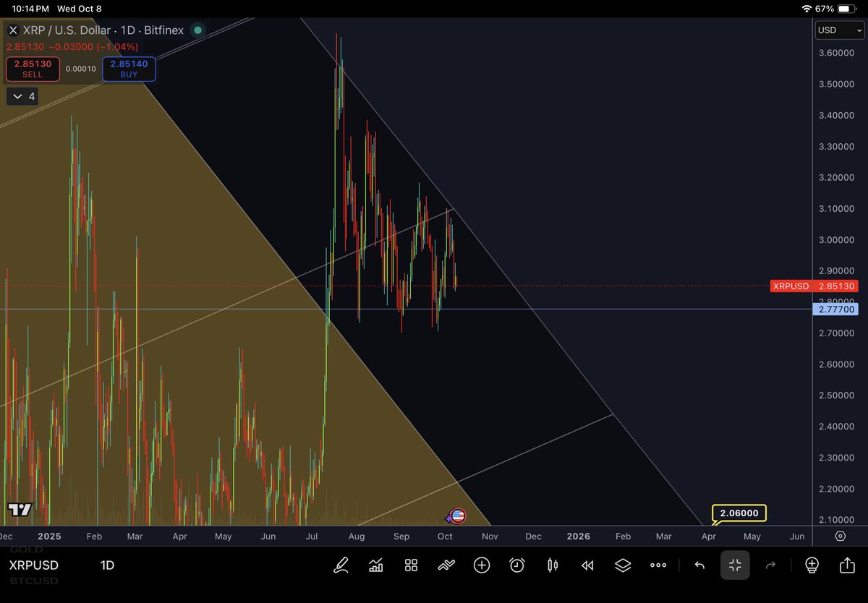Change chart type using the candlestick icon
This screenshot has width=868, height=603.
tap(553, 565)
